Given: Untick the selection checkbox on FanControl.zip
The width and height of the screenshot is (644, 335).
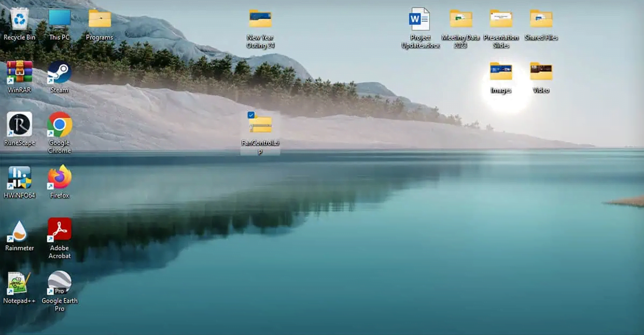Looking at the screenshot, I should pyautogui.click(x=251, y=114).
